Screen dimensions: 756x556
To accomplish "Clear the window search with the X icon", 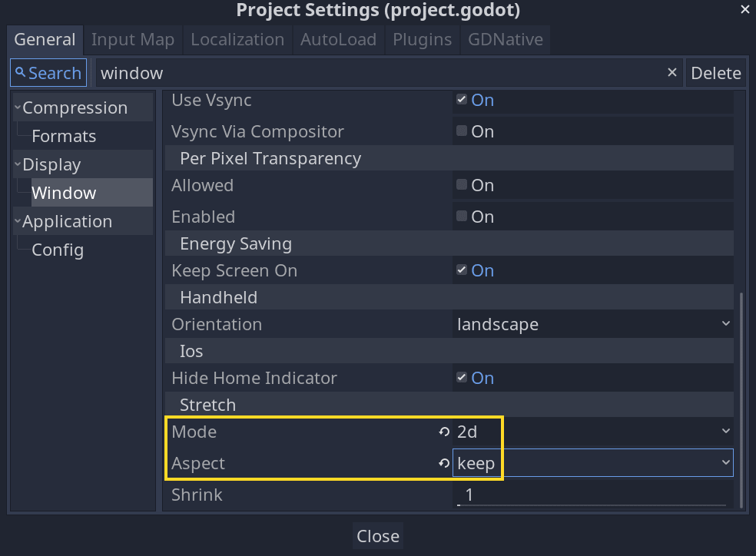I will [672, 72].
